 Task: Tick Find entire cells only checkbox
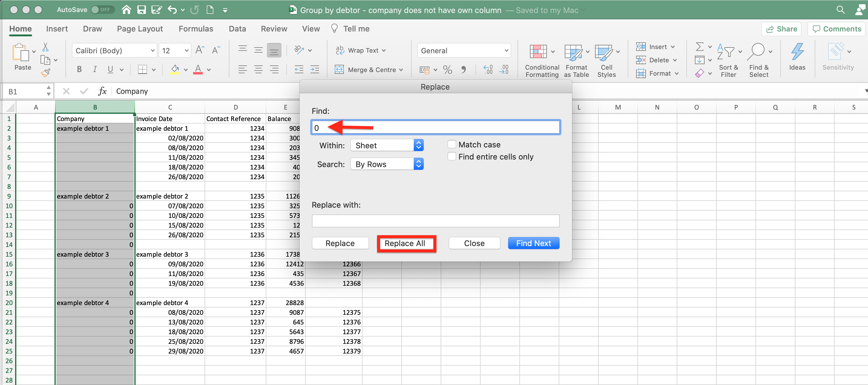pos(452,156)
